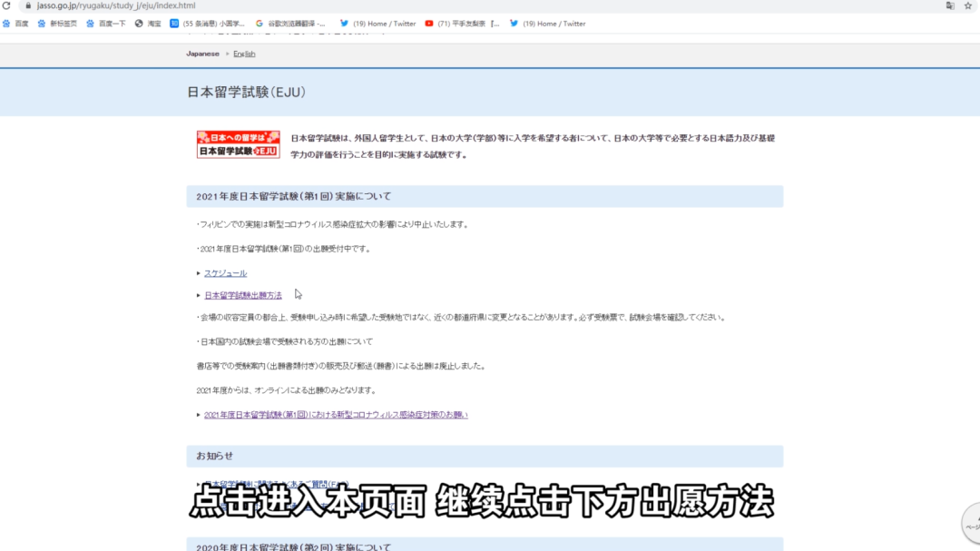Click the page title 日本留学試験(EJU)
This screenshot has width=980, height=551.
(x=246, y=92)
